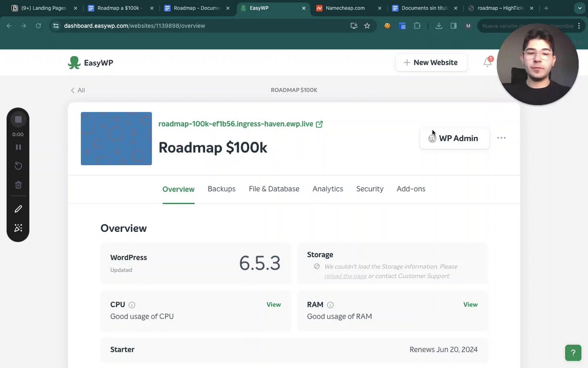Screen dimensions: 588x368
Task: Switch to the Roadmap - Documento tab
Action: pyautogui.click(x=197, y=8)
